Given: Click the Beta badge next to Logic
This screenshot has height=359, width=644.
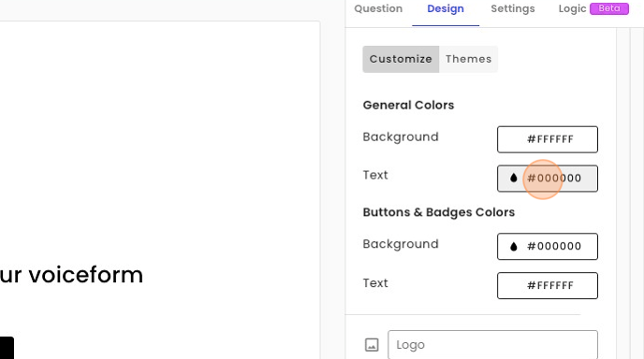Looking at the screenshot, I should (x=609, y=8).
